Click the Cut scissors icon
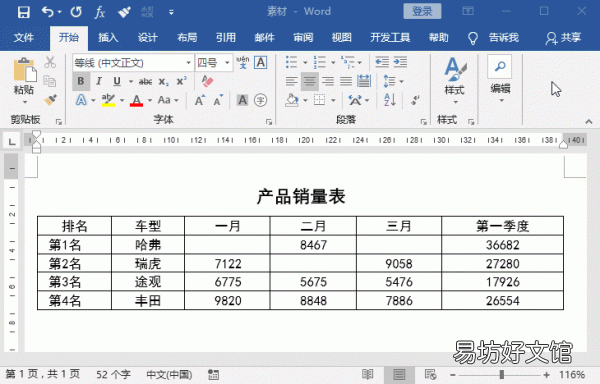This screenshot has height=384, width=600. click(50, 62)
